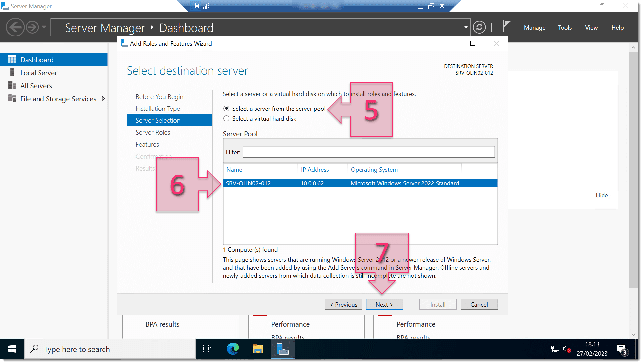The width and height of the screenshot is (643, 364).
Task: Click the Local Server icon in sidebar
Action: (x=12, y=73)
